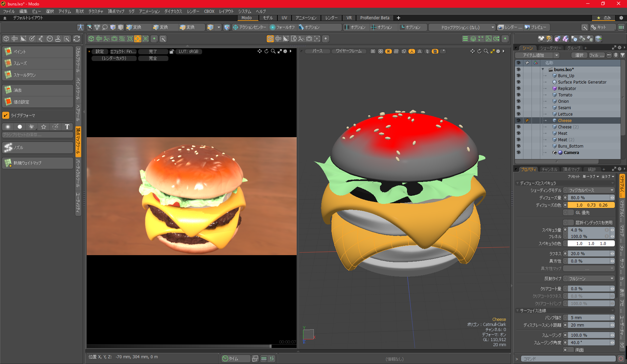
Task: Select the Replicator item in scene list
Action: tap(567, 89)
